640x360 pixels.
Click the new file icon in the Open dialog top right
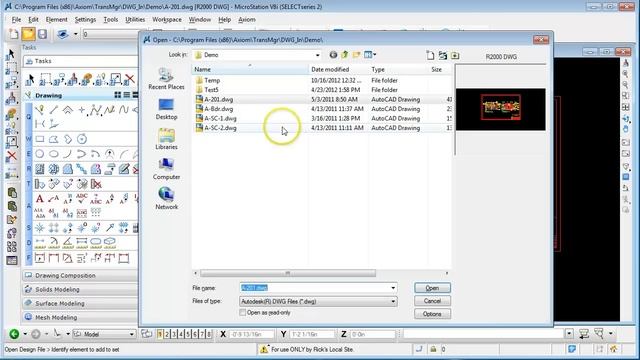430,56
